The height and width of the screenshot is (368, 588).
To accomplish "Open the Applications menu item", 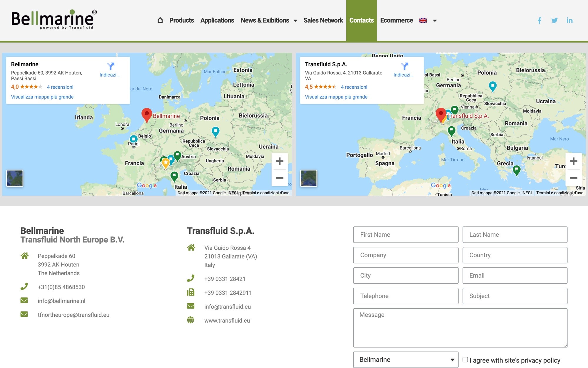I will (217, 20).
